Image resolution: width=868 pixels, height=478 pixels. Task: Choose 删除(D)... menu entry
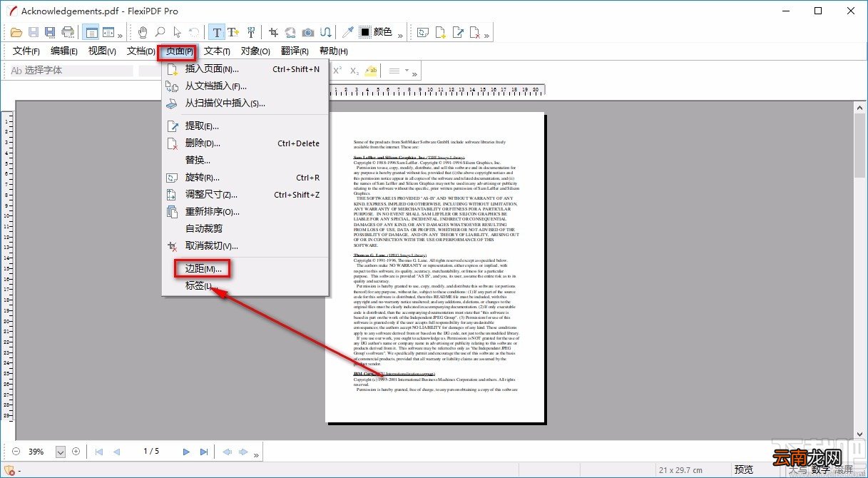click(245, 143)
